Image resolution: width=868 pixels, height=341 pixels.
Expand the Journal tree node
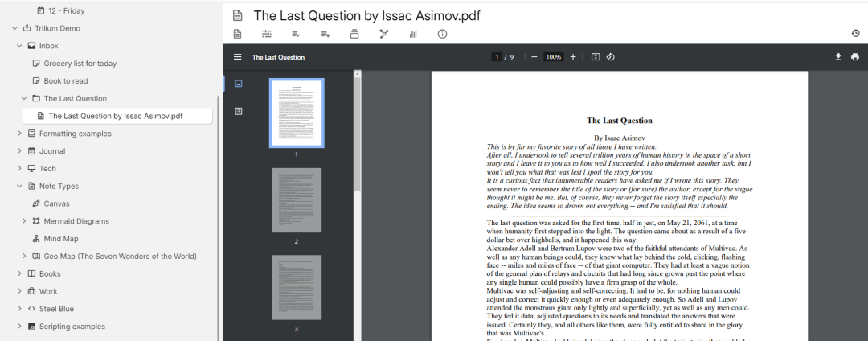(19, 151)
